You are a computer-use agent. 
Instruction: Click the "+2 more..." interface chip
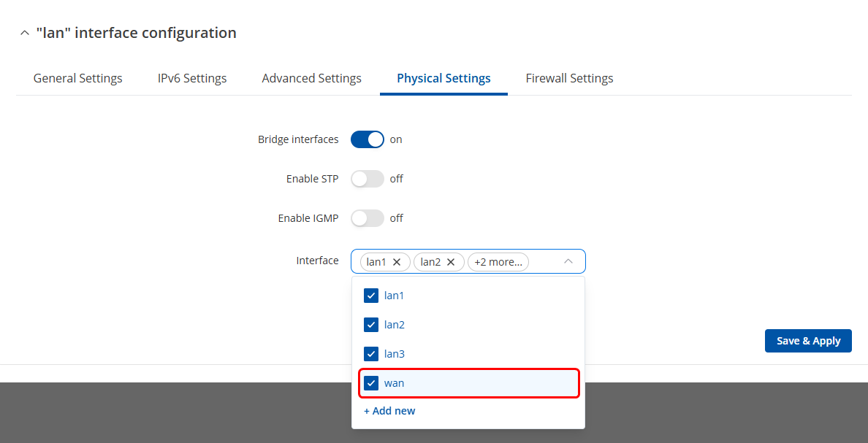(498, 262)
